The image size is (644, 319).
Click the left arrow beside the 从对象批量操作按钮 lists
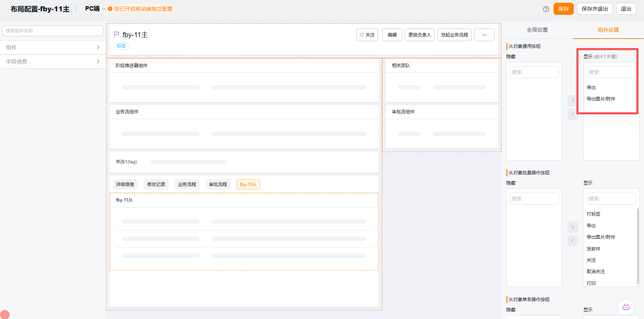point(573,240)
